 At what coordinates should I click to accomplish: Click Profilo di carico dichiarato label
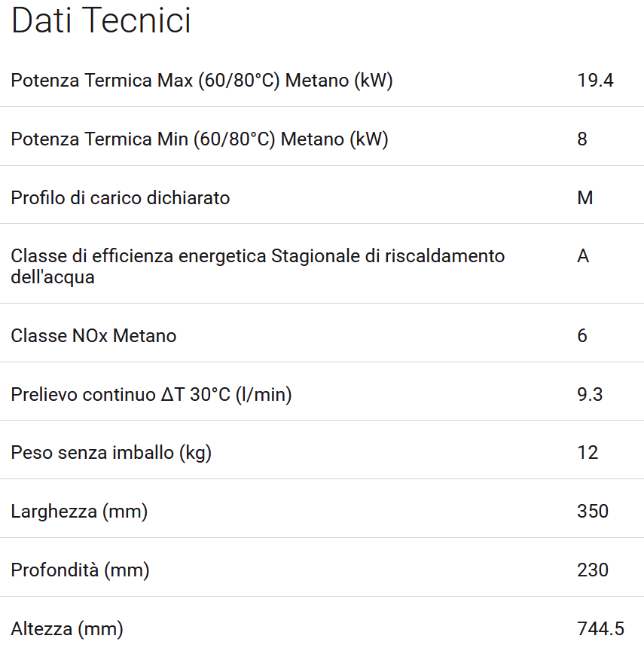click(x=121, y=197)
